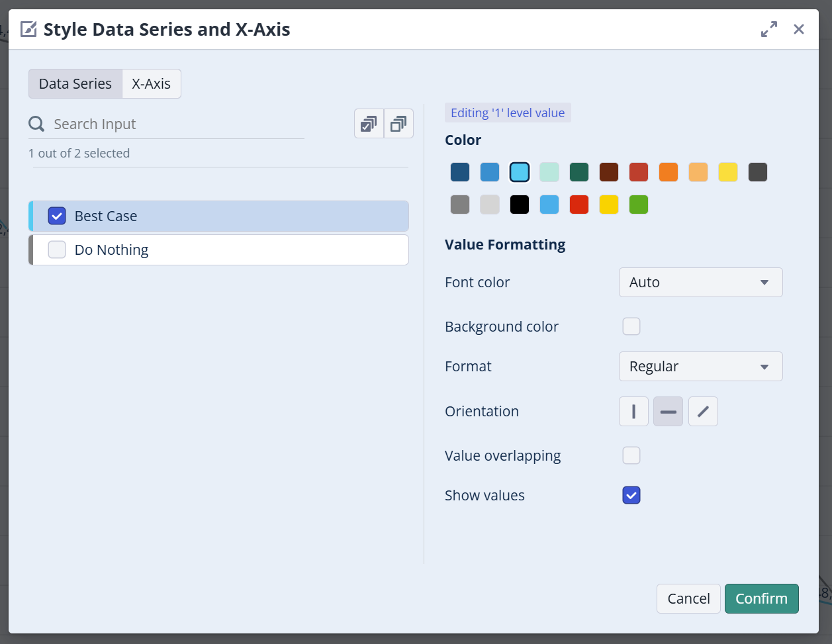
Task: Set vertical value orientation
Action: point(633,412)
